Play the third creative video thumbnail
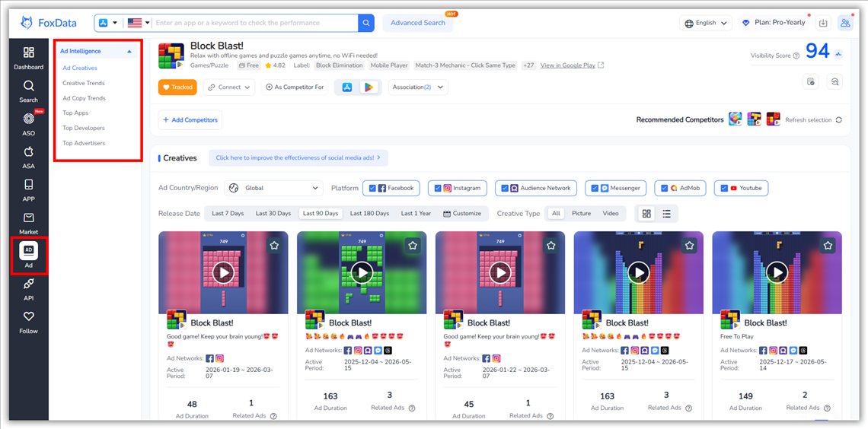 (500, 272)
